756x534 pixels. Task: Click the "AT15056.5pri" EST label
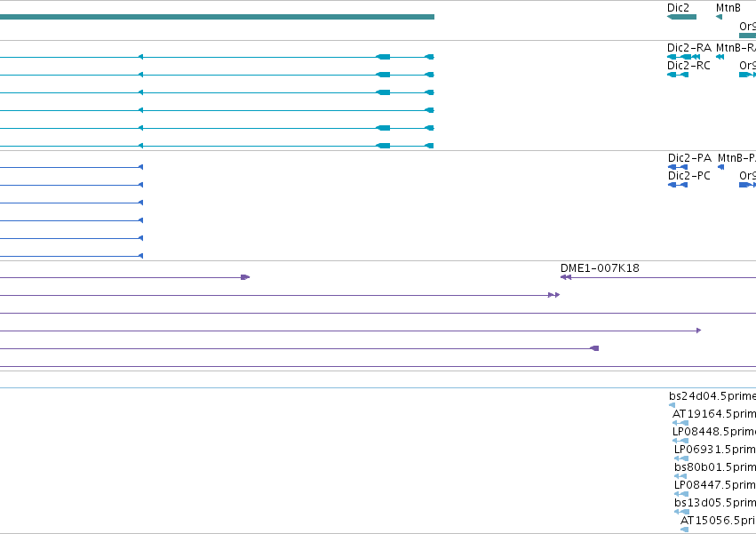pyautogui.click(x=718, y=521)
